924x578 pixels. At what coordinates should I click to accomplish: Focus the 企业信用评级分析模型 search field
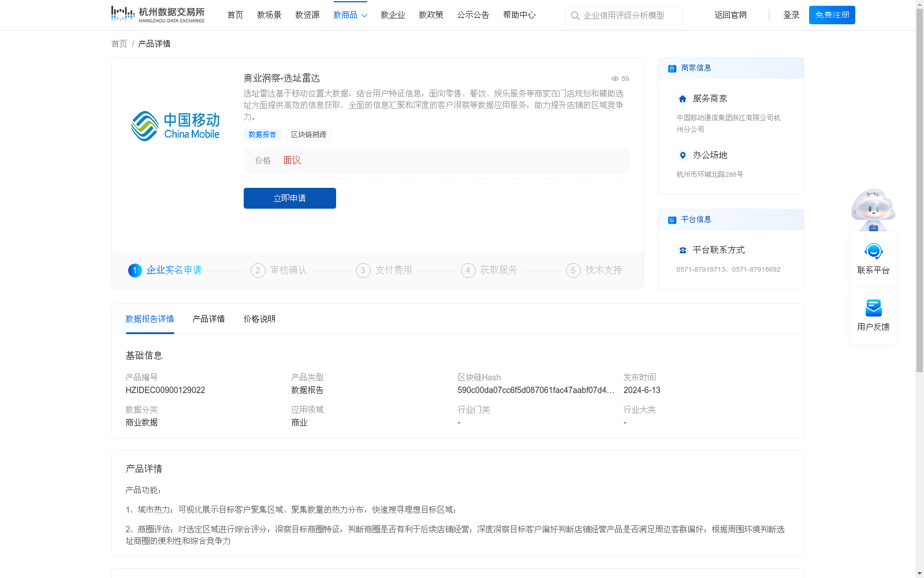coord(624,16)
